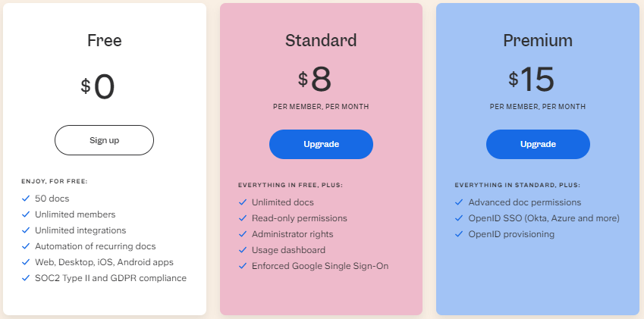
Task: Click checkmark icon beside 50 docs
Action: [x=26, y=199]
